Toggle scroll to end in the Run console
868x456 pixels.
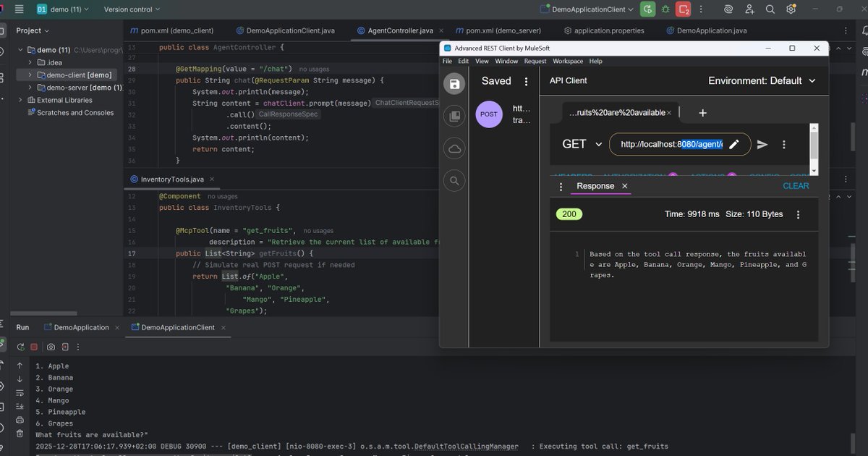20,406
